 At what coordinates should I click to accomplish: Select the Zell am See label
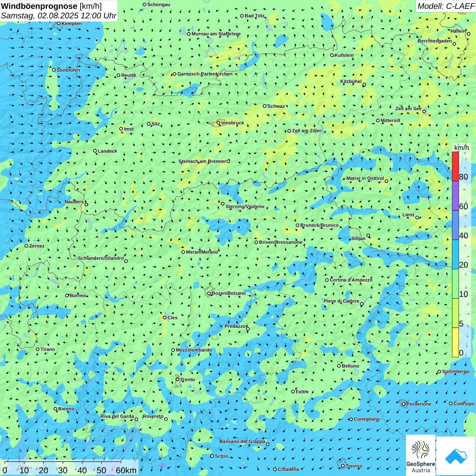point(408,108)
